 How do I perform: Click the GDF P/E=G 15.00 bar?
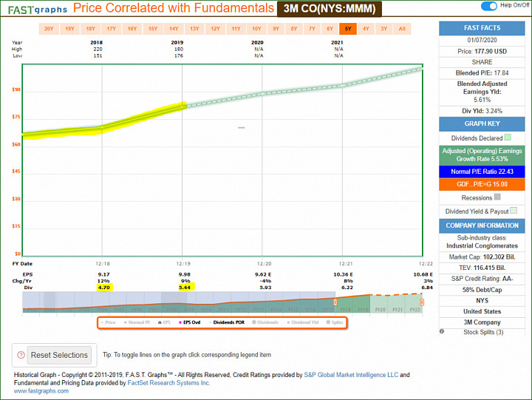click(482, 184)
